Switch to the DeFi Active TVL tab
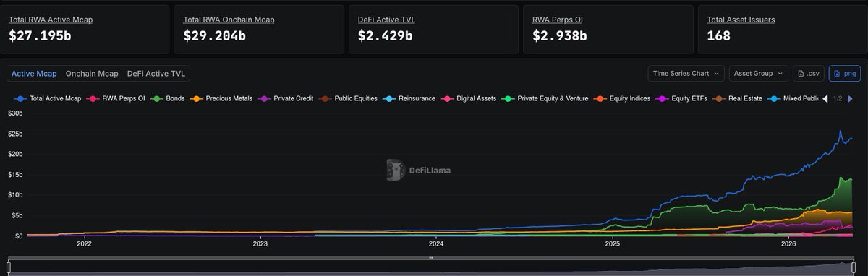This screenshot has width=868, height=276. point(156,74)
